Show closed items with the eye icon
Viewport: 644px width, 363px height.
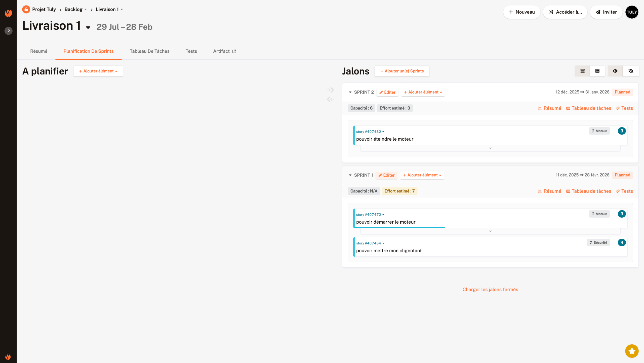pyautogui.click(x=615, y=71)
